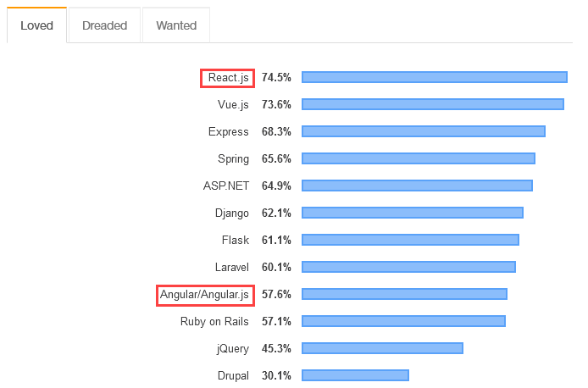Viewport: 588px width, 388px height.
Task: Click the ASP.NET label
Action: (x=225, y=186)
